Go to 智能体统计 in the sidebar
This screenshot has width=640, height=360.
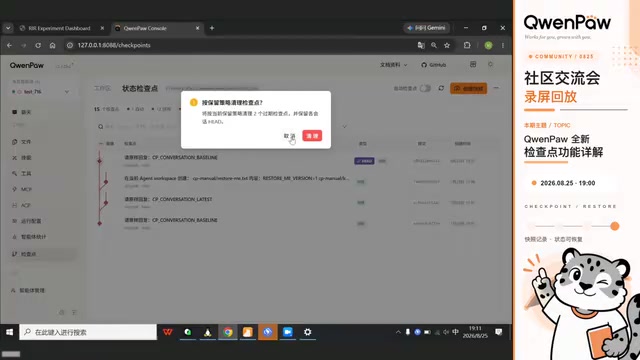[29, 237]
